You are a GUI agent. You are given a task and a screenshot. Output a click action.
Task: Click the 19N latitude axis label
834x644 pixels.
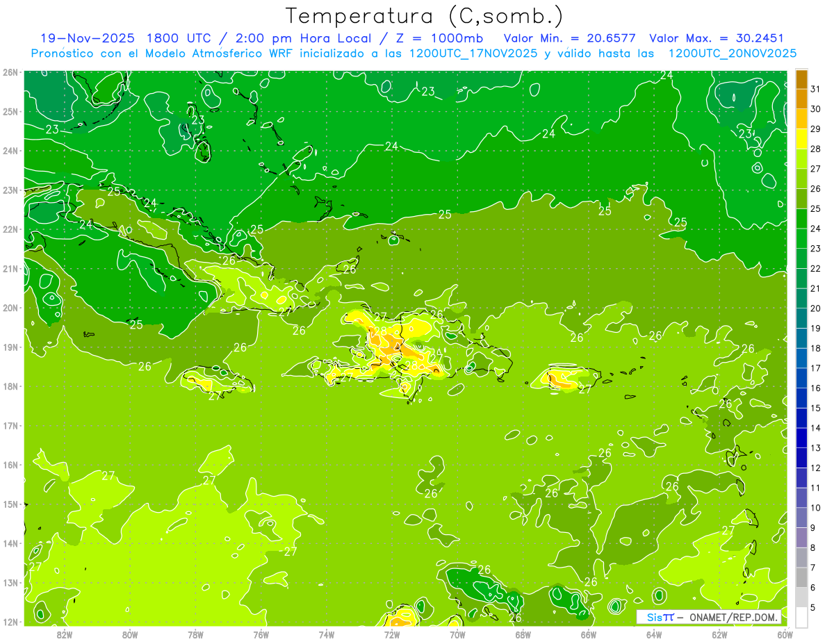[x=10, y=347]
